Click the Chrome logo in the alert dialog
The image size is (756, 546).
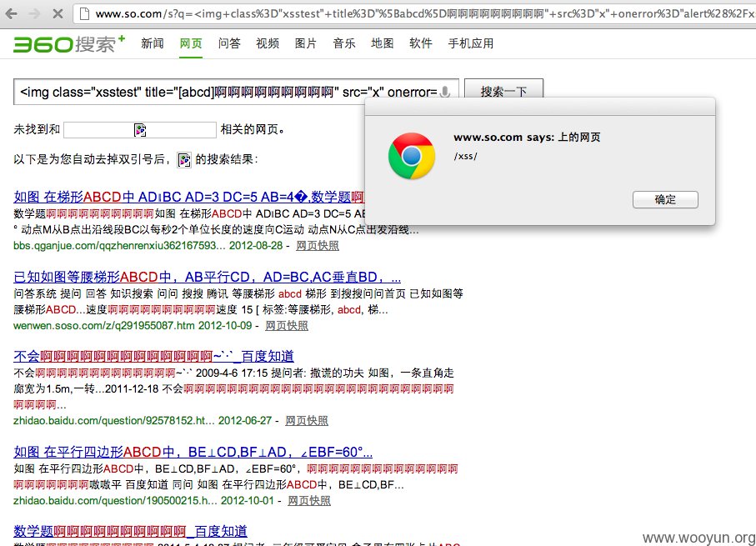[x=411, y=156]
